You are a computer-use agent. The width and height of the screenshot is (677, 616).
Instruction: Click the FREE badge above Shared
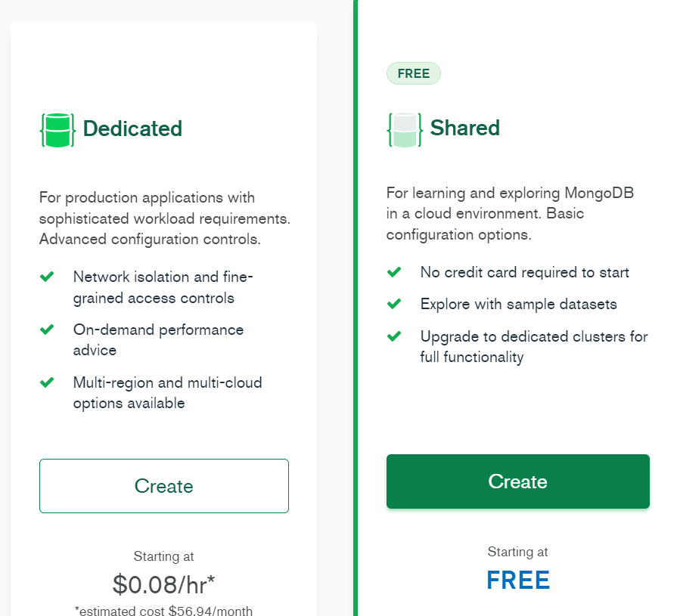[413, 73]
